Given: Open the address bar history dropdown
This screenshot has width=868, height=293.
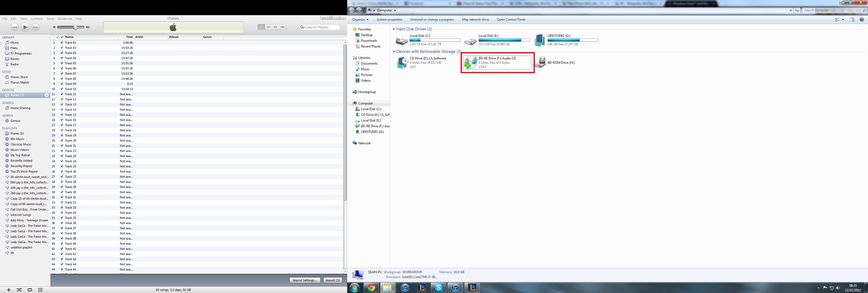Looking at the screenshot, I should point(790,11).
